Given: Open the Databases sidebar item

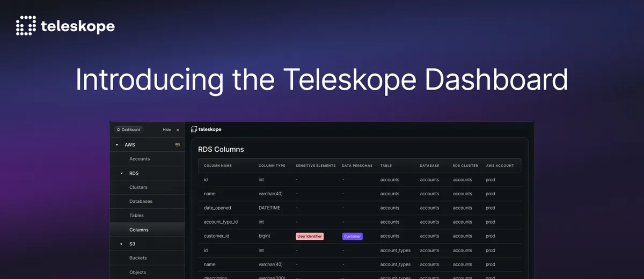Looking at the screenshot, I should tap(141, 201).
